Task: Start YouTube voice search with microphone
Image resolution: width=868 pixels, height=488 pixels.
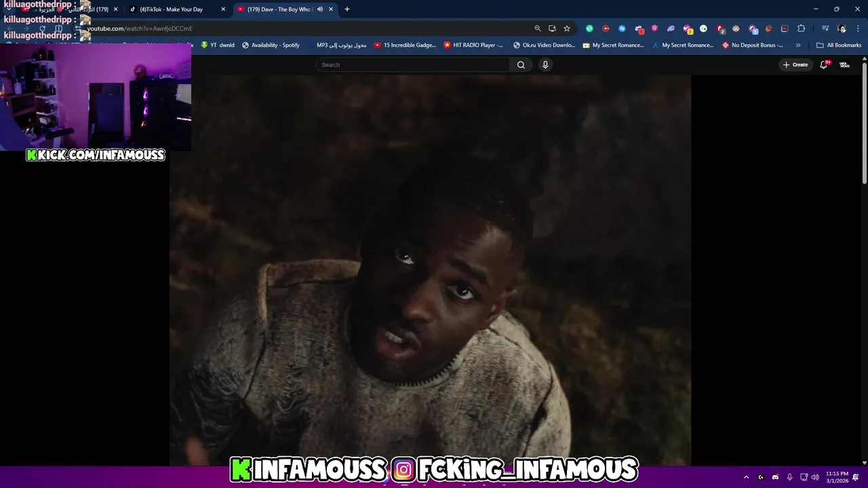Action: click(545, 64)
